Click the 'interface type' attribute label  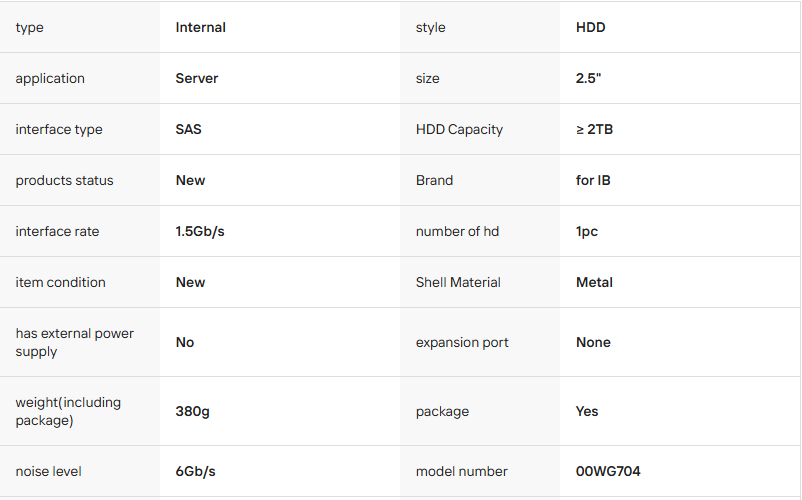59,130
